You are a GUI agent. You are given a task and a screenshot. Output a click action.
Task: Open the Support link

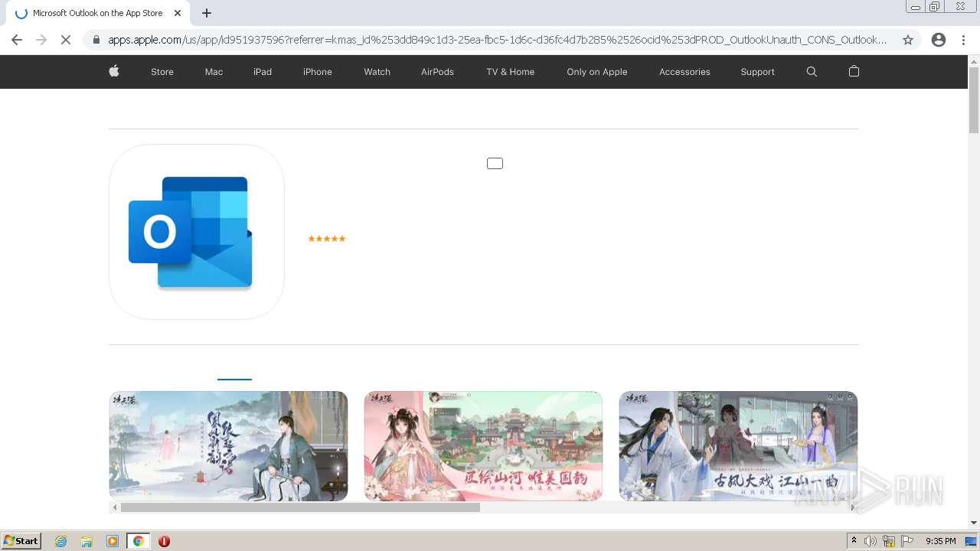click(x=757, y=72)
